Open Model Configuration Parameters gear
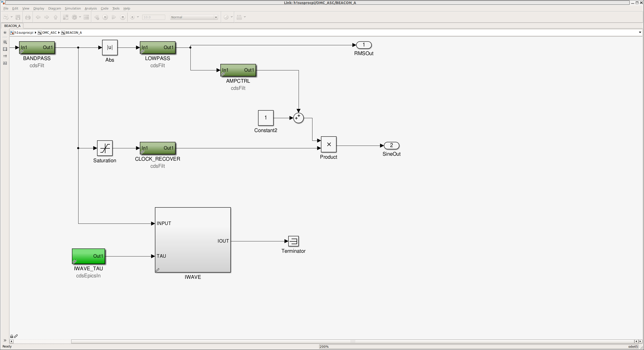Viewport: 644px width, 350px height. click(x=74, y=17)
